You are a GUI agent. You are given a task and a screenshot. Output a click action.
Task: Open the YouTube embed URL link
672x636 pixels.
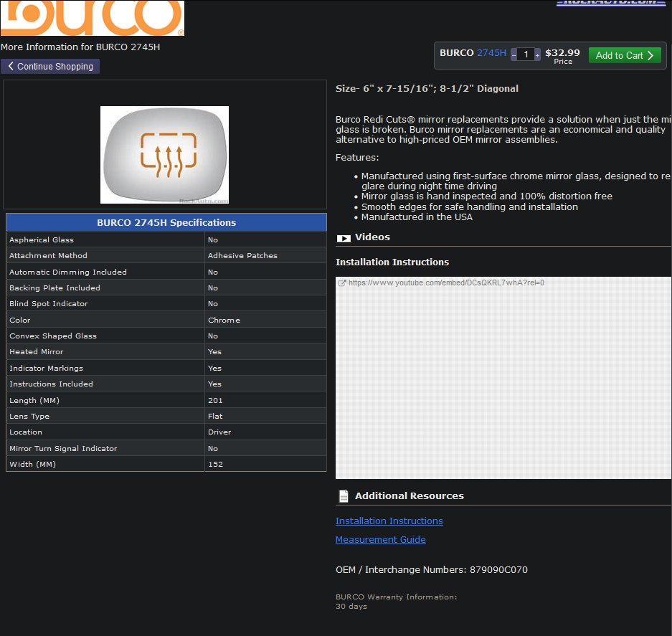pyautogui.click(x=446, y=283)
